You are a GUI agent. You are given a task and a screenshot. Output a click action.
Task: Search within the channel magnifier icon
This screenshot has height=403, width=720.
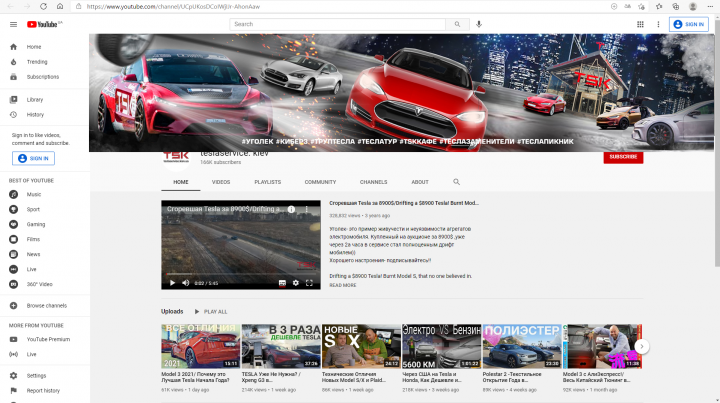(456, 182)
